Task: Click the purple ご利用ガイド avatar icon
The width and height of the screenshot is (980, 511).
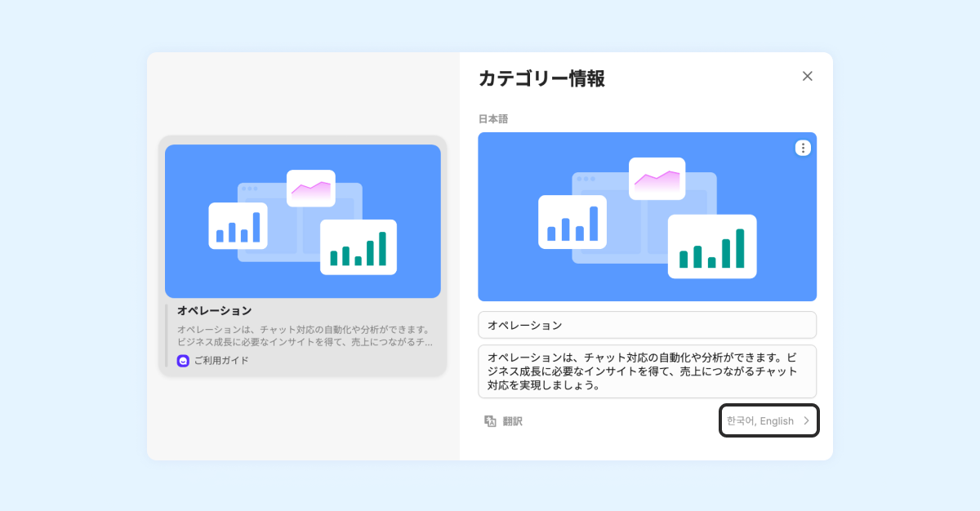Action: point(183,360)
